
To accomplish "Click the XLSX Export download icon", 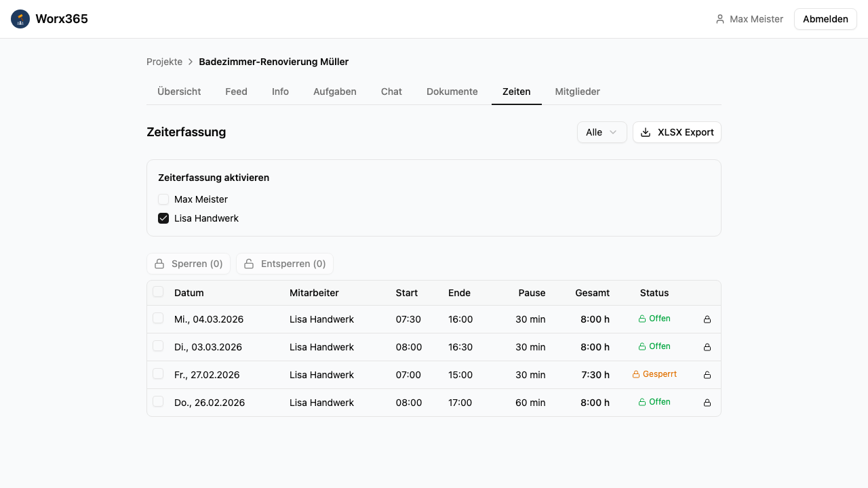I will (x=646, y=132).
